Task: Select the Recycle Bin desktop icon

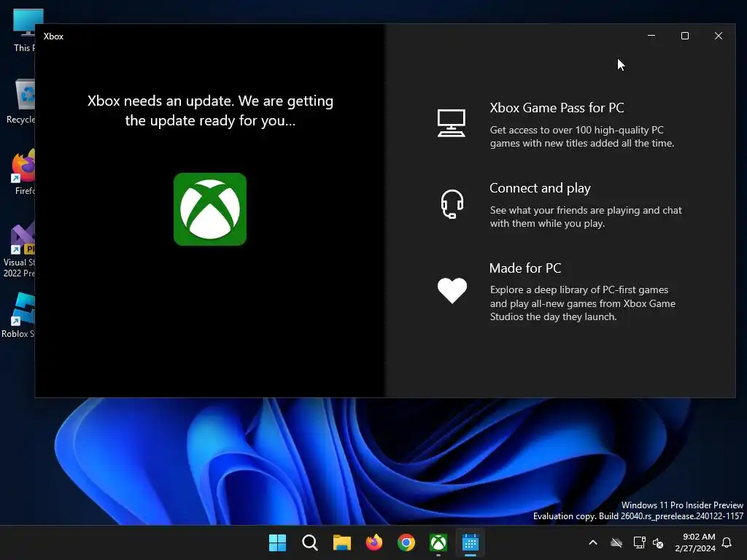Action: 20,101
